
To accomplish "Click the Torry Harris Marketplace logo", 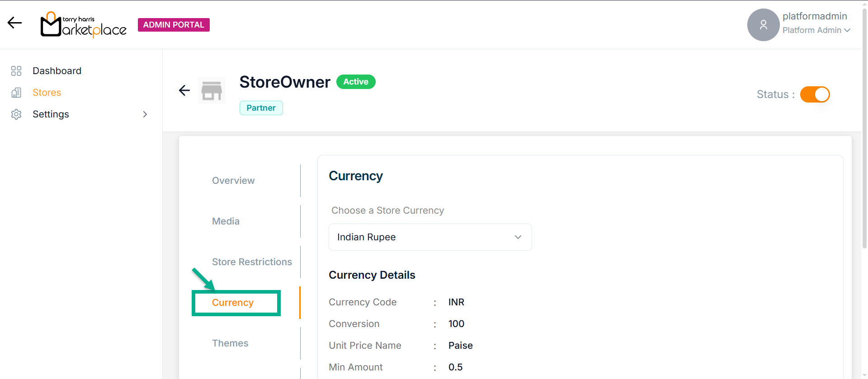I will point(84,25).
